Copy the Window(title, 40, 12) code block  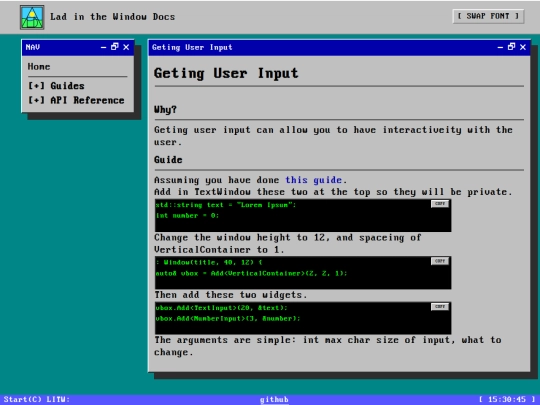point(440,261)
